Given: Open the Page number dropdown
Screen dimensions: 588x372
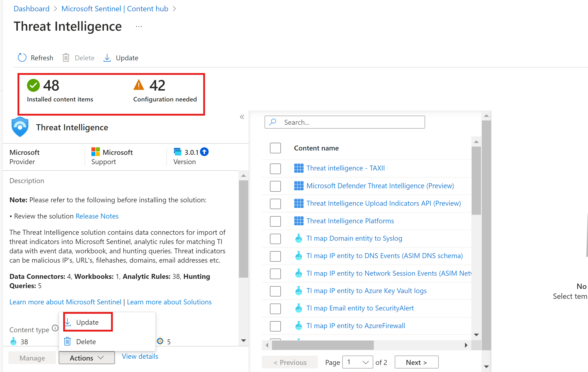Looking at the screenshot, I should click(x=358, y=362).
